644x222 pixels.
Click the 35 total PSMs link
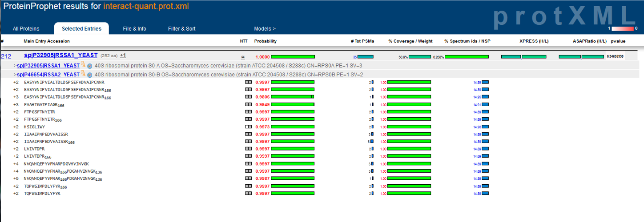pos(355,57)
